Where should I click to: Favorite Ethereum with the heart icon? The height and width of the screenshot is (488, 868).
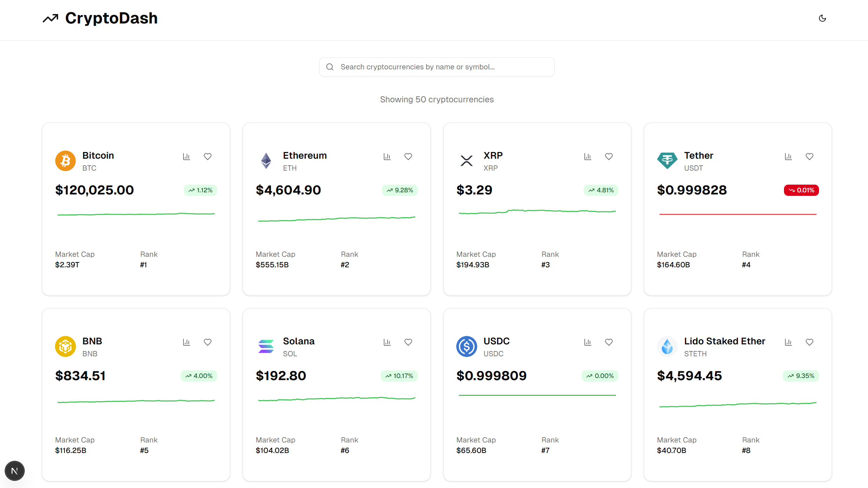point(408,157)
